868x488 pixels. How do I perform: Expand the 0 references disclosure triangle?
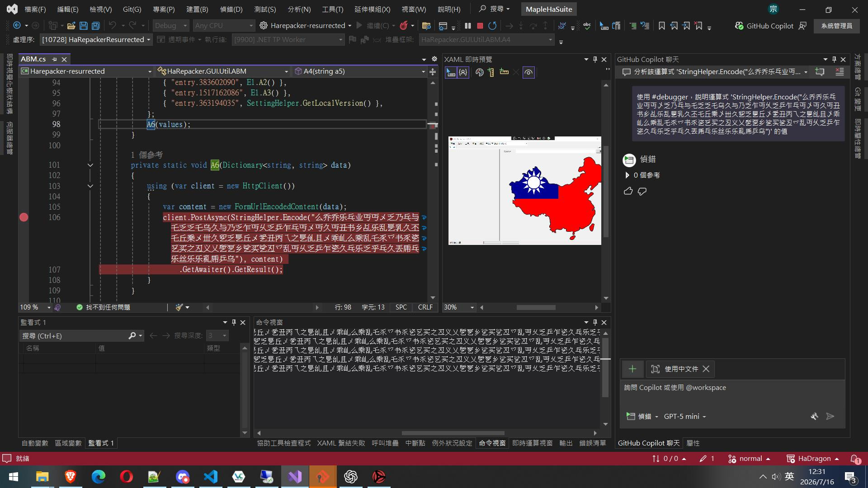coord(627,175)
